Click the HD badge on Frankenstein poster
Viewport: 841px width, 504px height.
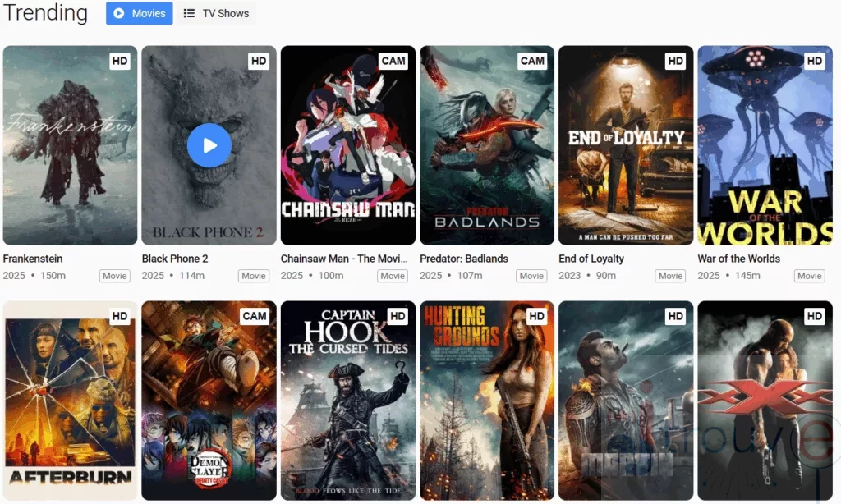tap(120, 61)
